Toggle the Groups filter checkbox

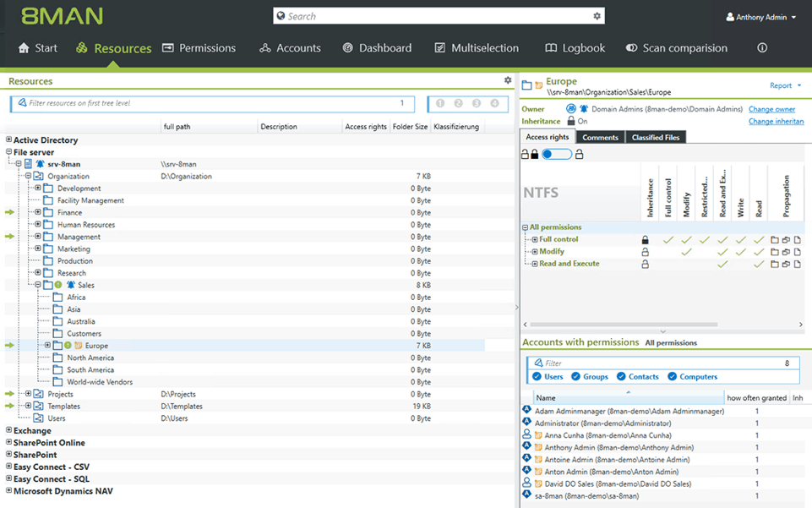[576, 377]
